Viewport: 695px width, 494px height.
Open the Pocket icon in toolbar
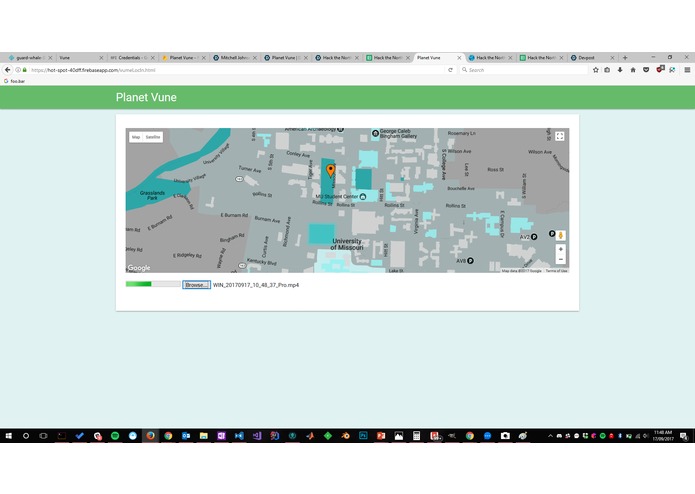pyautogui.click(x=646, y=70)
